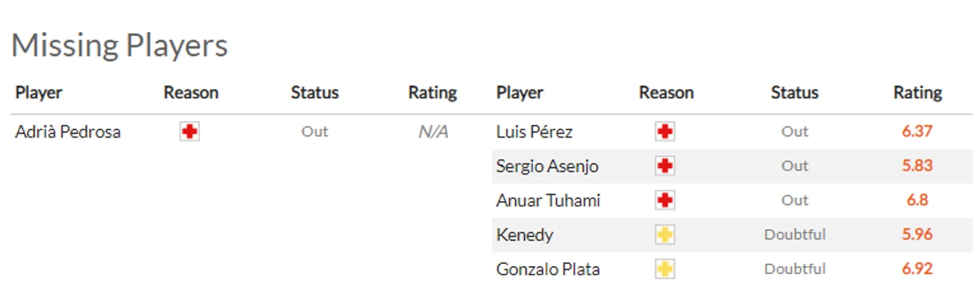Open Gonzalo Plata's player profile

coord(548,269)
